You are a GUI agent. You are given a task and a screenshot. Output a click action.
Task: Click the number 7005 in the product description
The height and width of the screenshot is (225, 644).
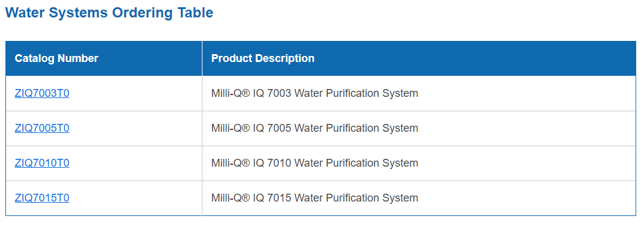click(279, 128)
